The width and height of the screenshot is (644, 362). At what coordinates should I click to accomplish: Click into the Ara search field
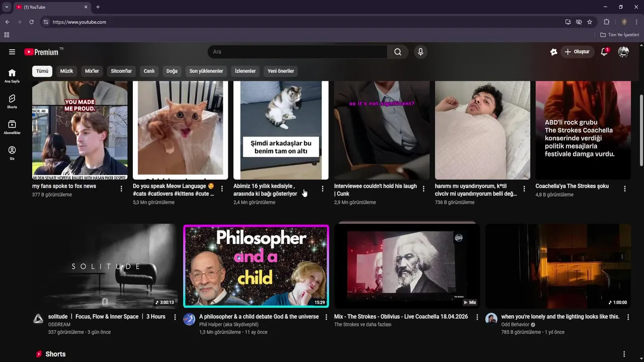[x=297, y=52]
